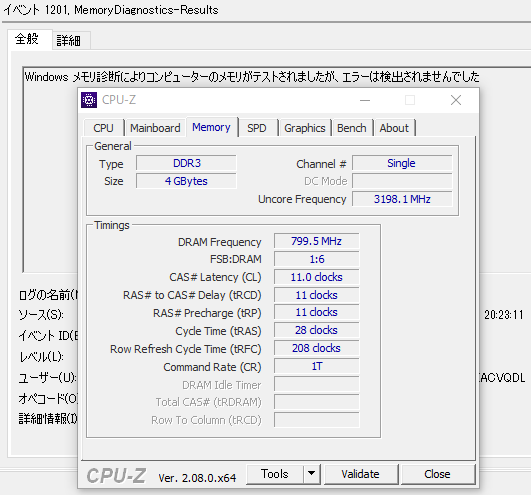
Task: Switch to the CPU tab
Action: (104, 128)
